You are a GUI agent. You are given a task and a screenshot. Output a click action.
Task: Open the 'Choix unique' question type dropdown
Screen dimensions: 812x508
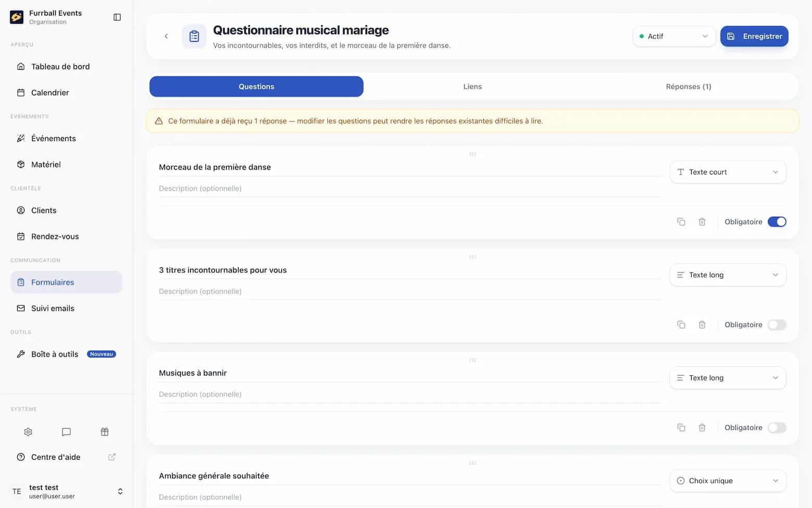pos(728,481)
